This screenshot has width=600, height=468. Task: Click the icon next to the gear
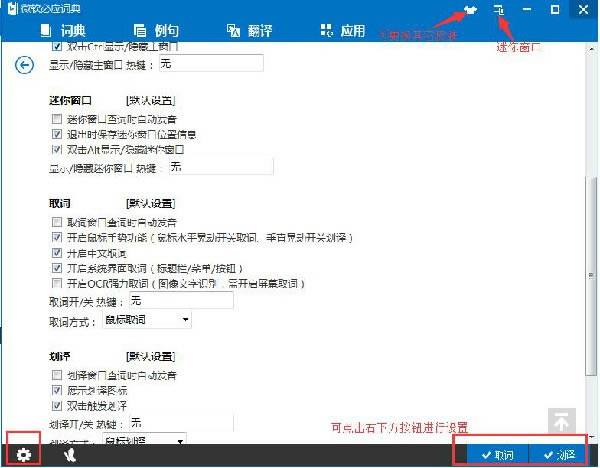(70, 455)
